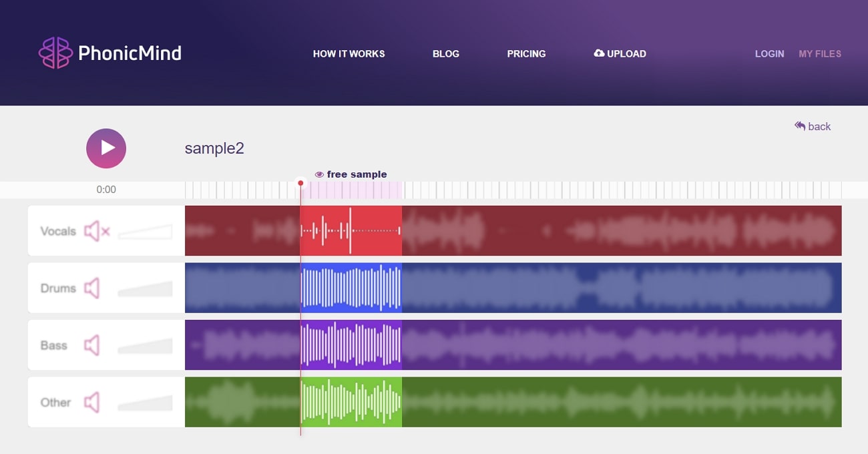Screen dimensions: 868x454
Task: Open My Files link
Action: point(820,53)
